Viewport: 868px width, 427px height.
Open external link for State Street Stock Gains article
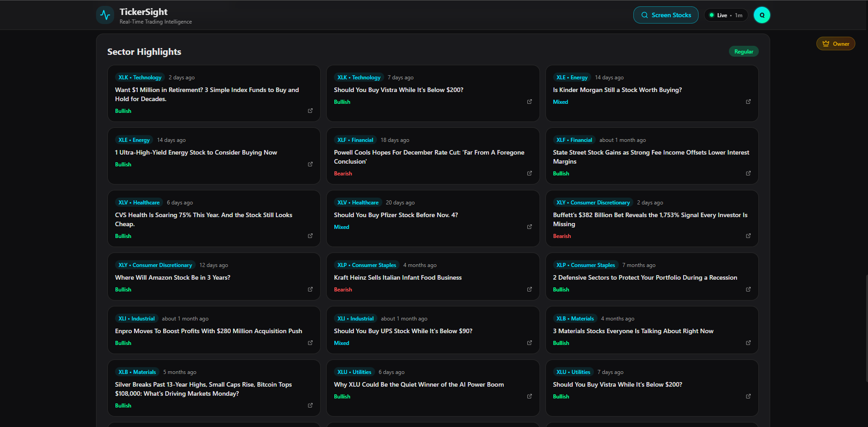748,173
